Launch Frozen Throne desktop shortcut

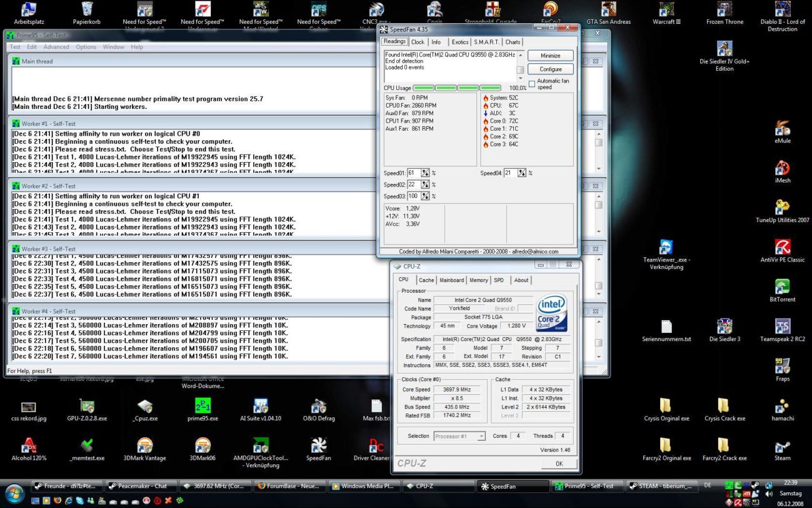coord(724,13)
